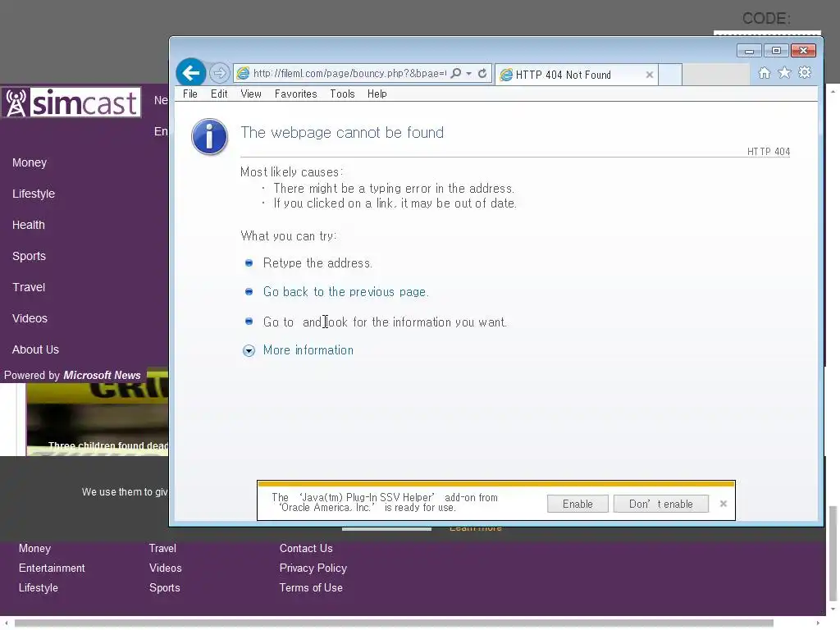
Task: Click Money link in the footer
Action: tap(34, 549)
